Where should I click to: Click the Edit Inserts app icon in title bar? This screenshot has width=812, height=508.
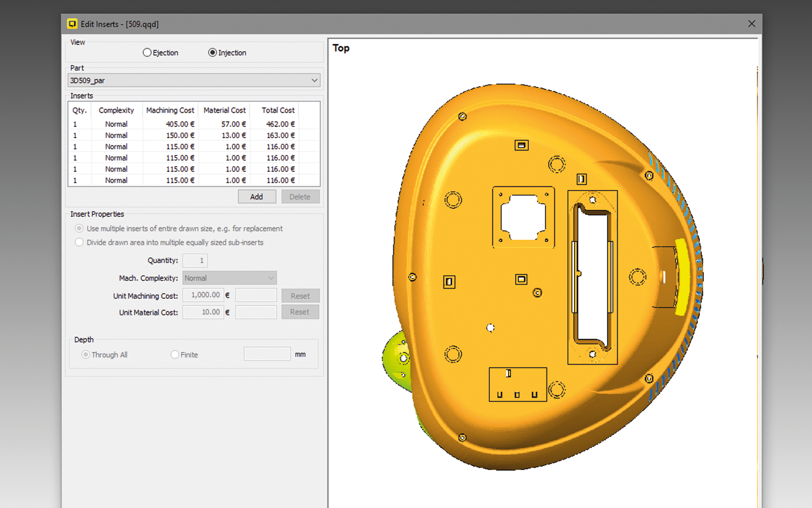73,24
